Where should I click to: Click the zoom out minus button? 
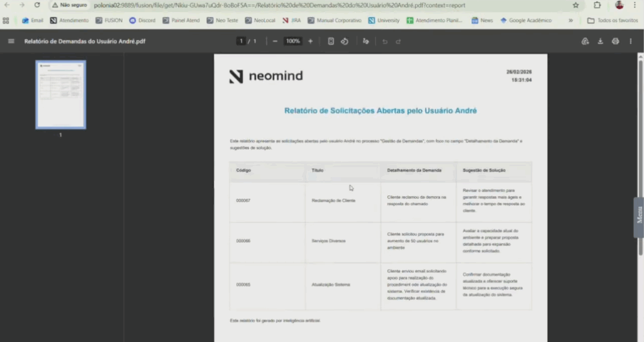275,41
